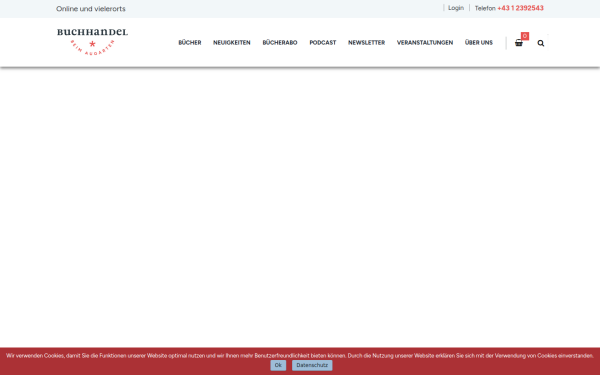Click the Login link
This screenshot has width=600, height=375.
tap(456, 8)
